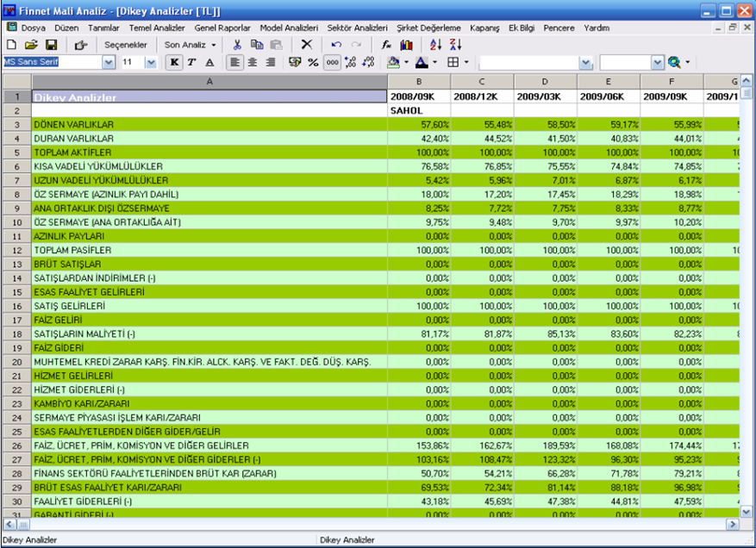
Task: Toggle left alignment button
Action: coord(234,62)
